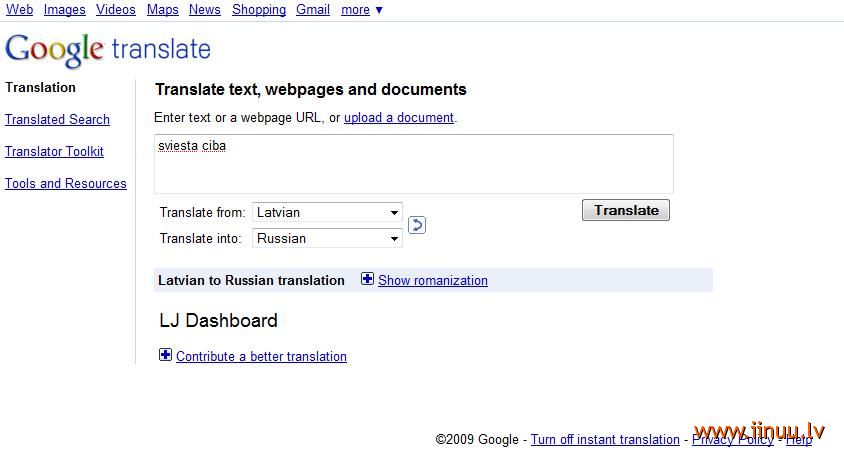Click the Translate into label
This screenshot has height=463, width=844.
[x=200, y=238]
